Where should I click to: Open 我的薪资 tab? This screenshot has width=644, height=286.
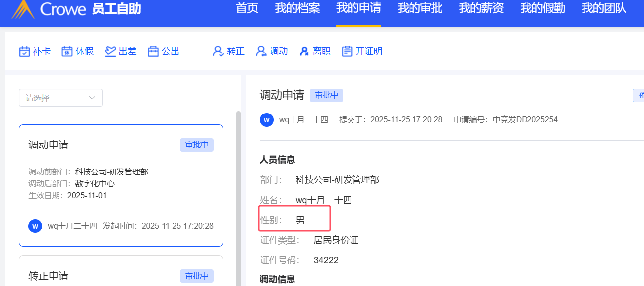[x=481, y=8]
